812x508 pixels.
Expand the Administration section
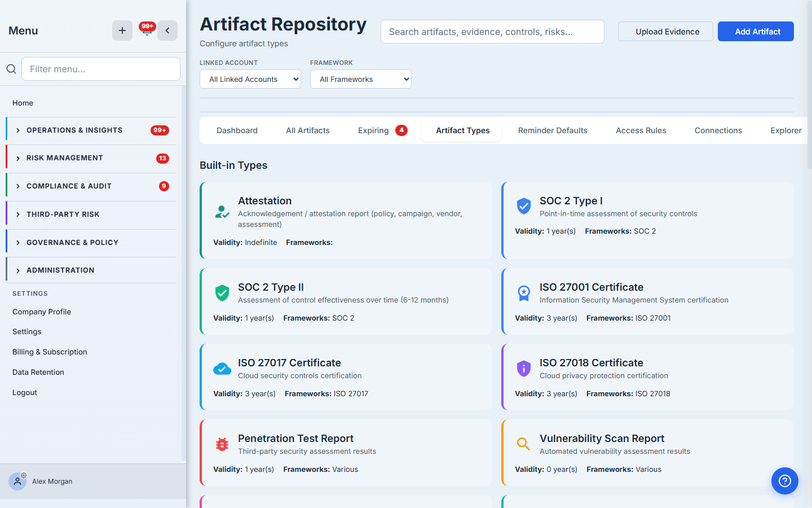(91, 270)
